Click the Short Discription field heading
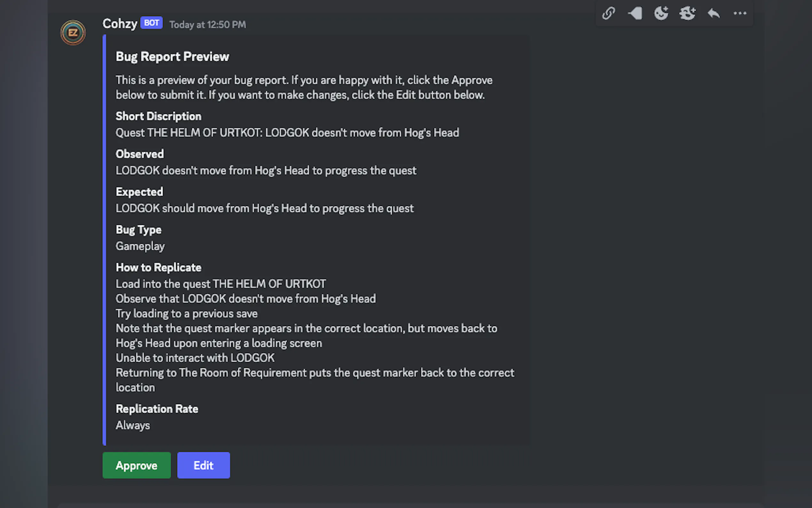This screenshot has width=812, height=508. pyautogui.click(x=159, y=116)
